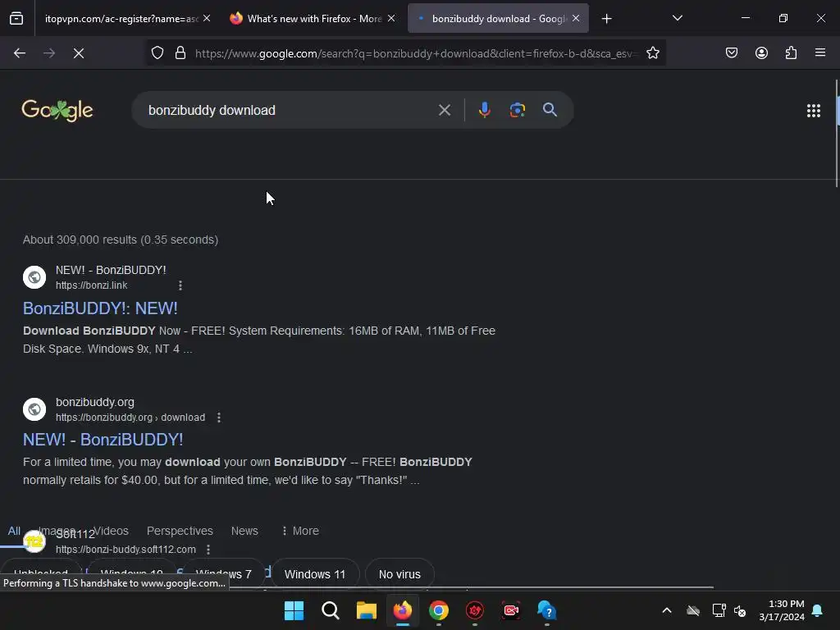Screen dimensions: 840x630
Task: Open the Perspectives search filter
Action: [180, 531]
